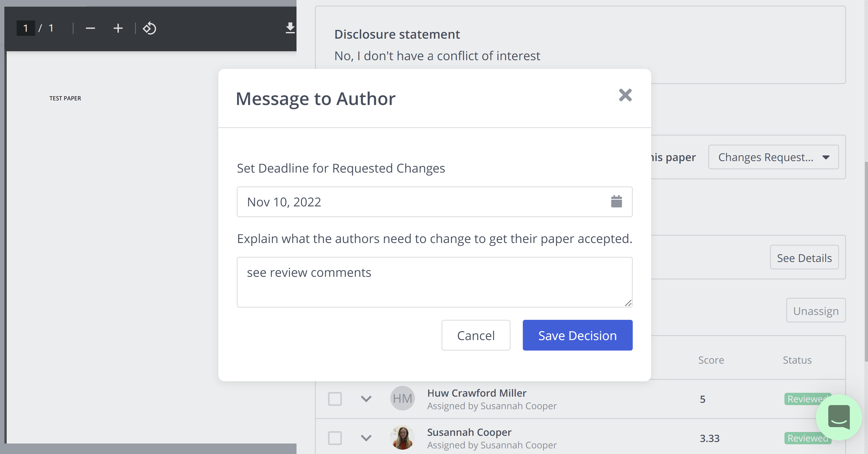
Task: Click the score 5 for Huw Crawford Miller
Action: pyautogui.click(x=702, y=399)
